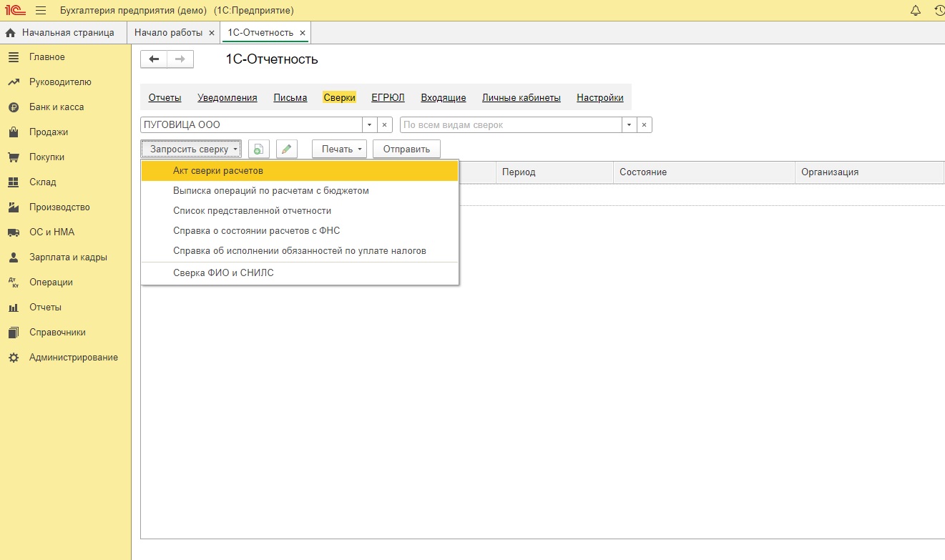945x560 pixels.
Task: Open notifications bell icon
Action: tap(916, 11)
